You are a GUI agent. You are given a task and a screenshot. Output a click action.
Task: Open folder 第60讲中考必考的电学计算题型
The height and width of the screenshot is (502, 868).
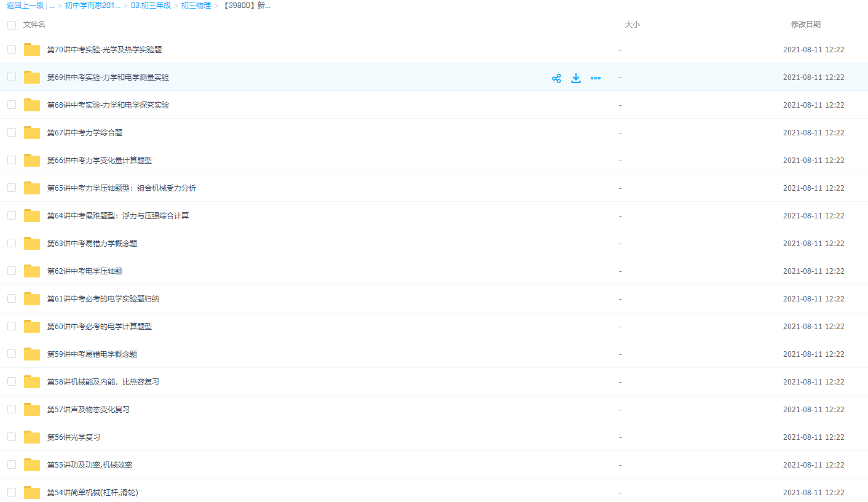(100, 327)
